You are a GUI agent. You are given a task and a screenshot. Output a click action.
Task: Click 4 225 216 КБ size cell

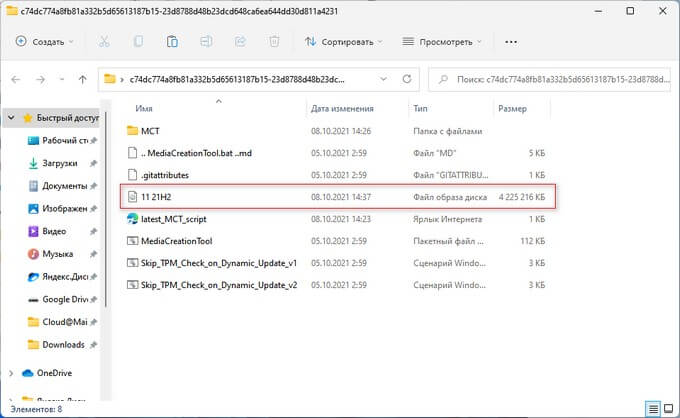point(522,197)
